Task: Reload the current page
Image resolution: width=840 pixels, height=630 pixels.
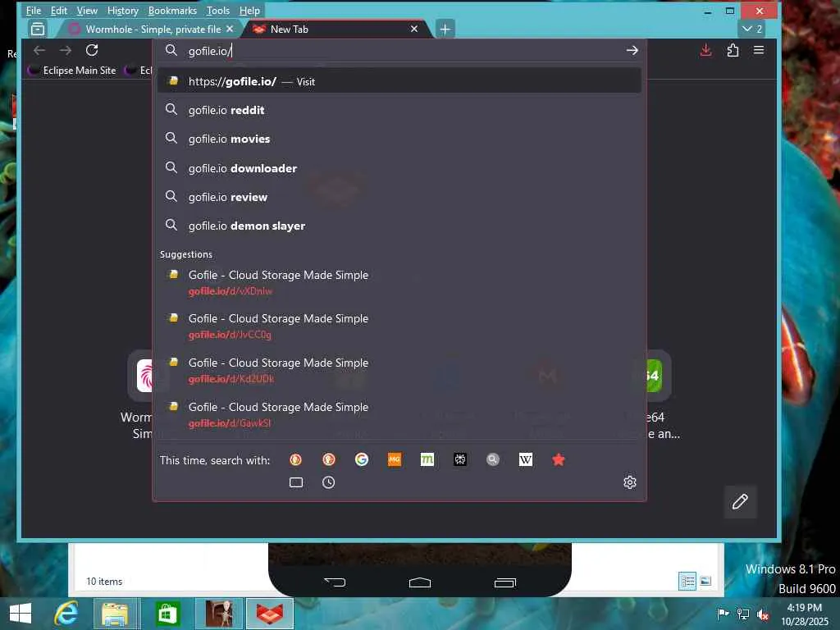Action: pyautogui.click(x=92, y=50)
